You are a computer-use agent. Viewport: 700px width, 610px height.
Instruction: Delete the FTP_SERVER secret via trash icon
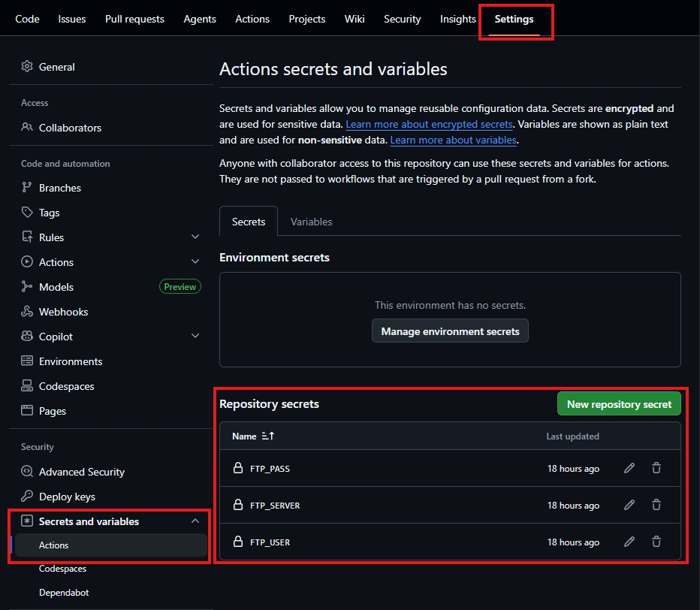(x=656, y=505)
